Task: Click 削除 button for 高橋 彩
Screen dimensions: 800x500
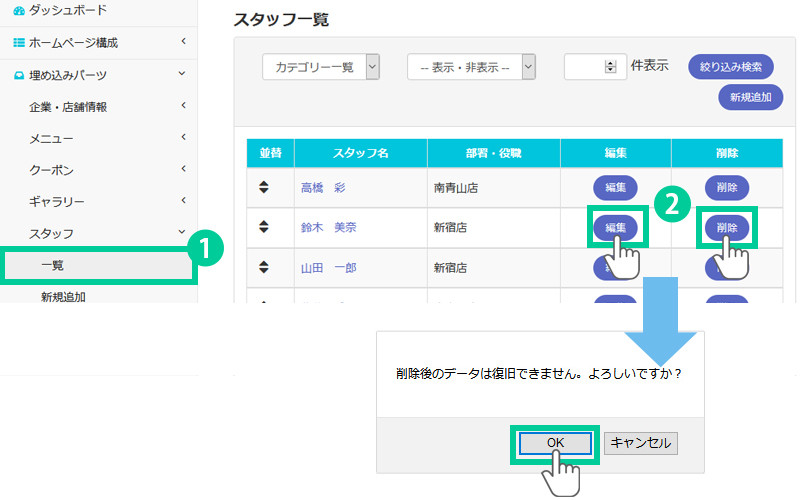Action: [726, 187]
